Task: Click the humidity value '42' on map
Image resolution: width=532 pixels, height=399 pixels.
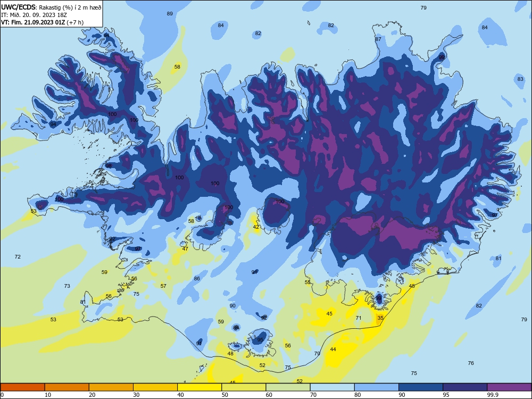Action: tap(256, 227)
